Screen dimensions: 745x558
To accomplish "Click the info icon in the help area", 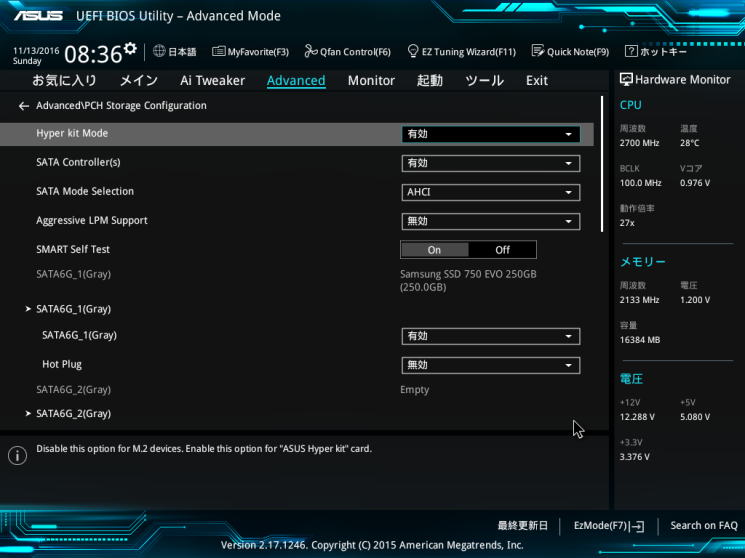I will coord(17,455).
